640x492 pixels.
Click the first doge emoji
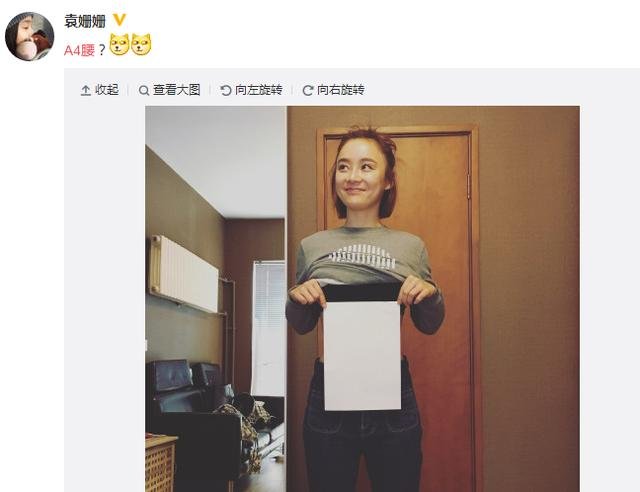[120, 45]
